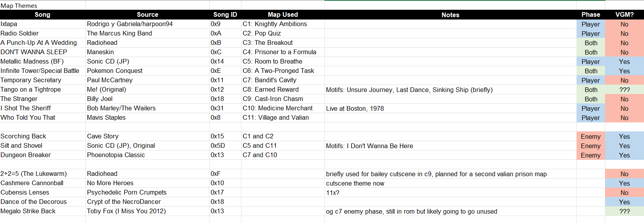Select the "???" VGM cell for Megalo Strike Back
This screenshot has height=223, width=644.
[624, 211]
